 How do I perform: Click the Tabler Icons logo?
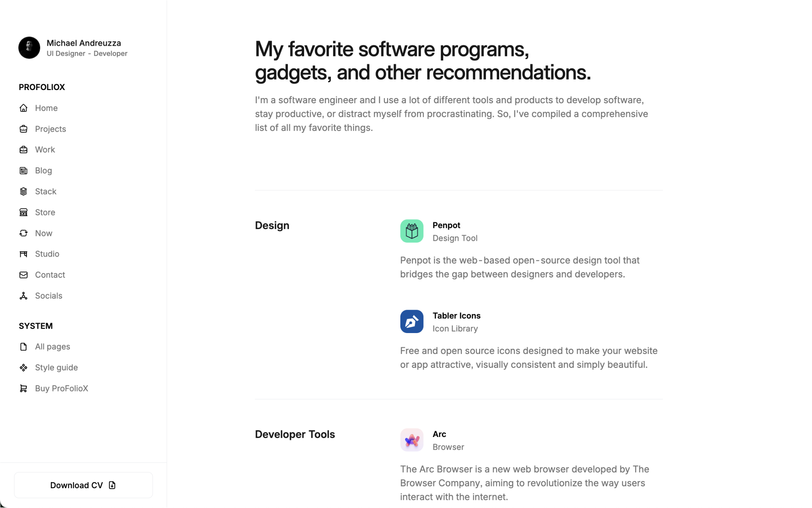(x=411, y=321)
